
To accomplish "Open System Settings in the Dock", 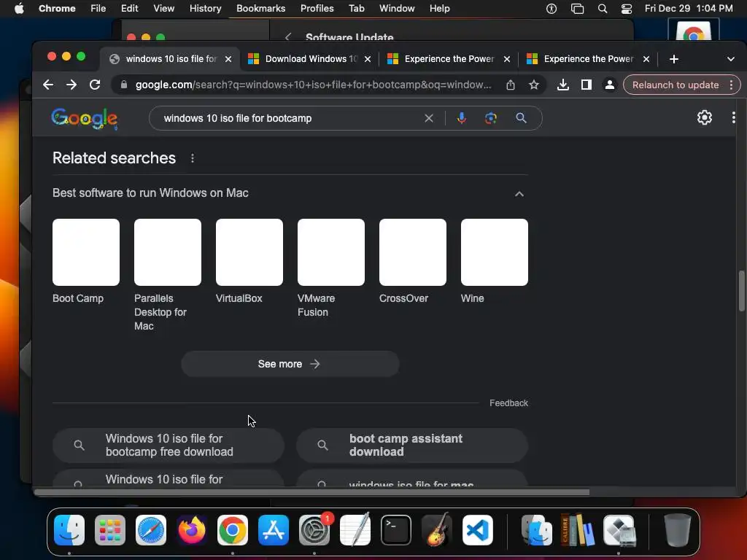I will 314,530.
